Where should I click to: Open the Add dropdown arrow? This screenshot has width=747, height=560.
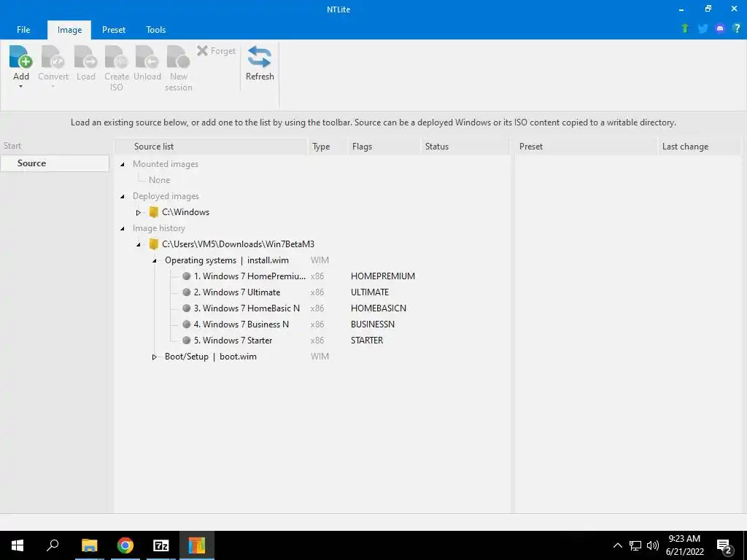[20, 87]
